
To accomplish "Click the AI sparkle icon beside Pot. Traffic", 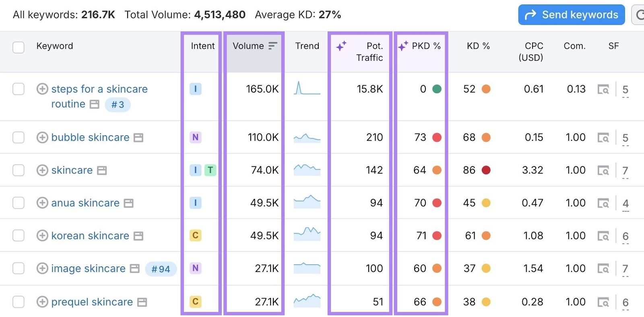I will click(x=342, y=45).
